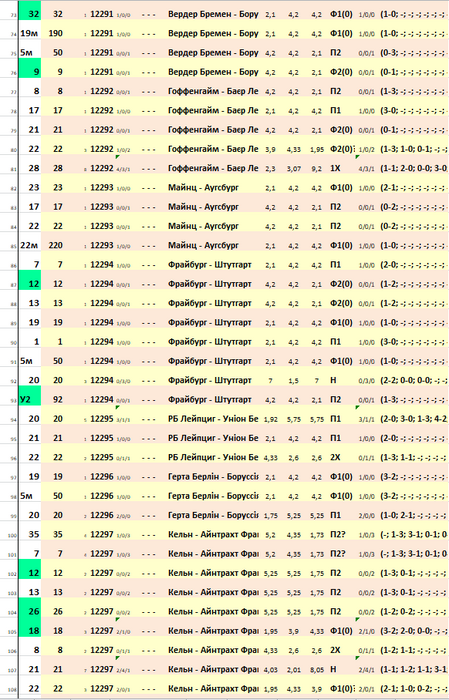Click Кельн match cell in row 108
The image size is (449, 700).
point(213,689)
